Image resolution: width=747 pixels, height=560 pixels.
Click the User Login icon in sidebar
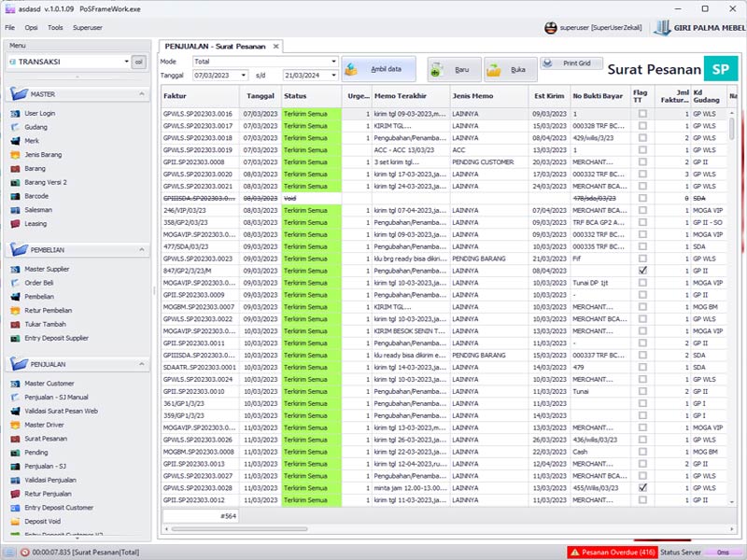coord(16,113)
